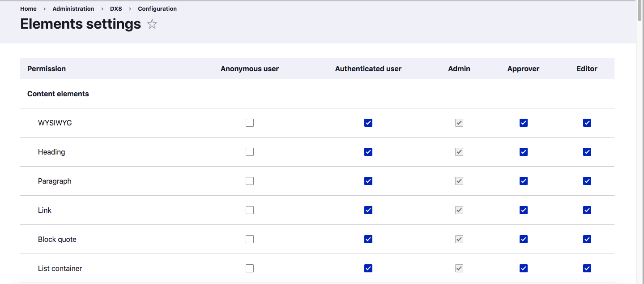This screenshot has height=284, width=644.
Task: Remove Paragraph permission from Editor
Action: (x=587, y=181)
